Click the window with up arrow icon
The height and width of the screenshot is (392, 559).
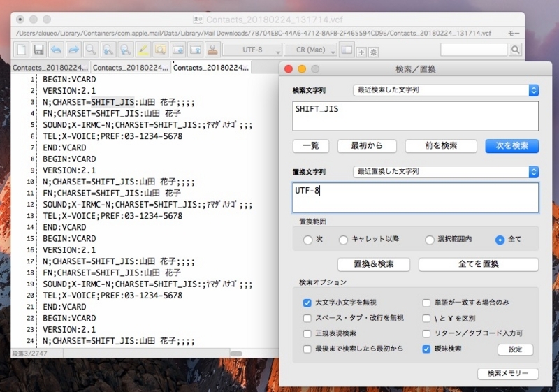196,50
